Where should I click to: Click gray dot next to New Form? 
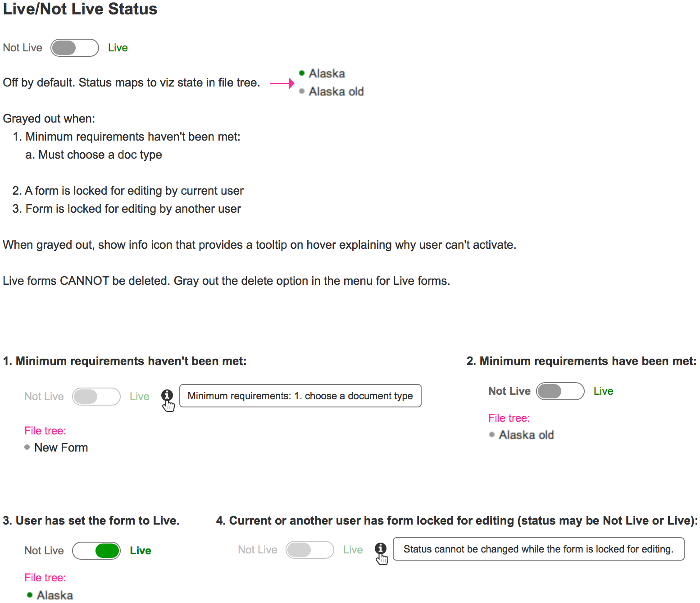tap(27, 447)
